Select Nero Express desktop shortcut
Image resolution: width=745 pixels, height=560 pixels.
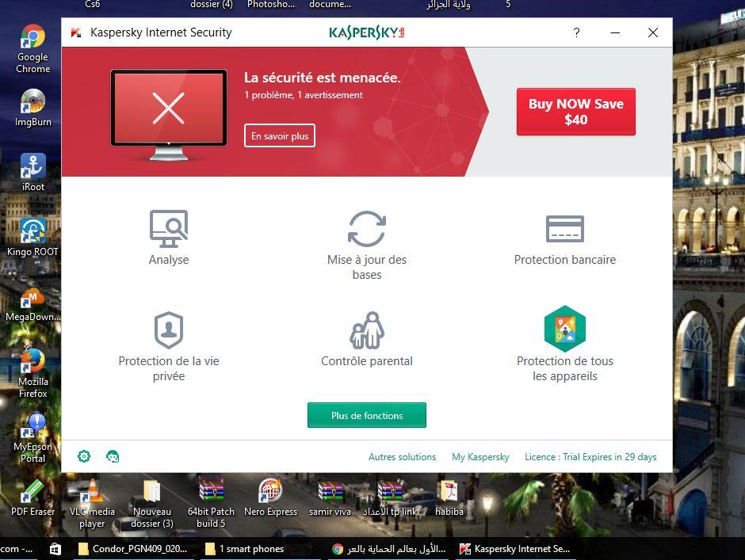pos(270,497)
